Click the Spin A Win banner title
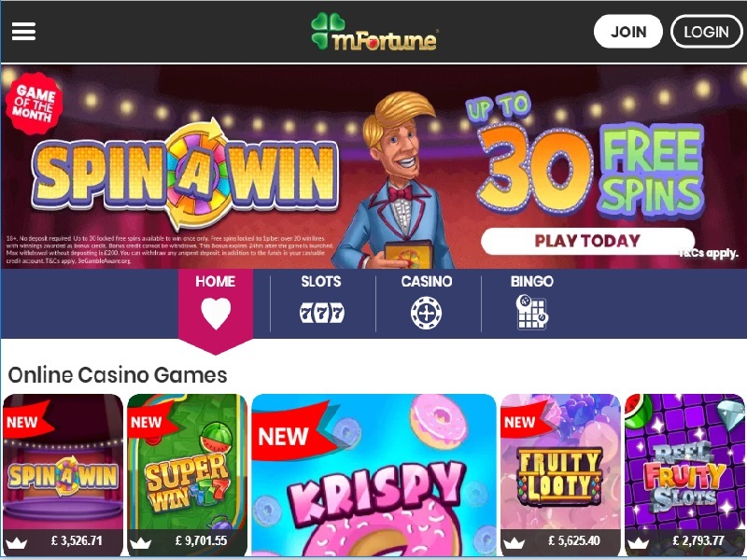 185,175
